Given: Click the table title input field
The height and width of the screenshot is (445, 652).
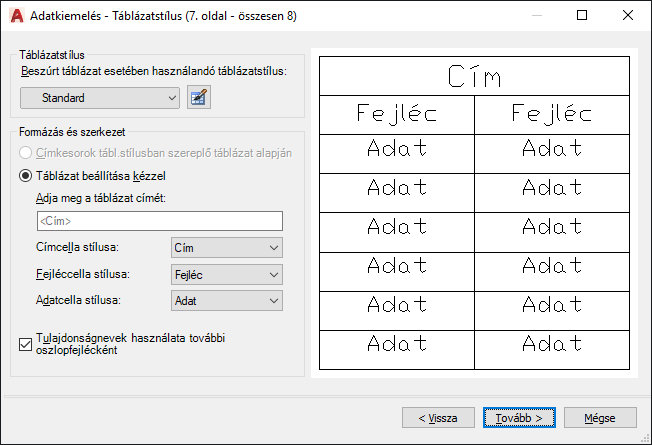Looking at the screenshot, I should click(x=158, y=221).
